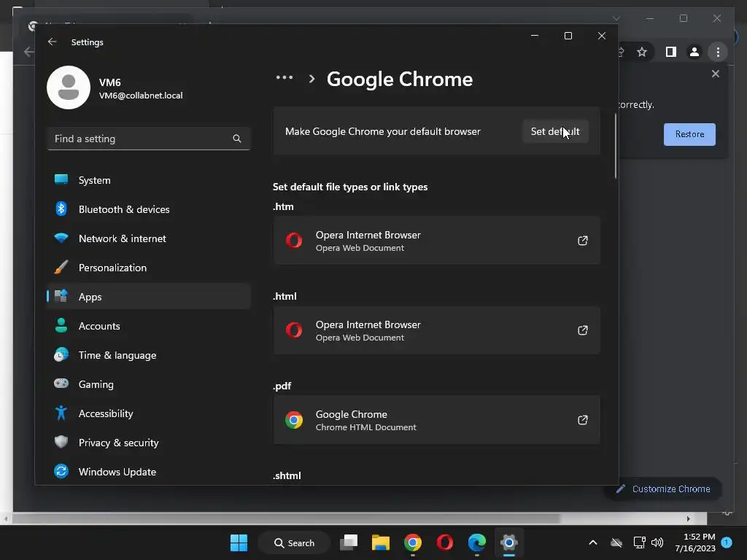
Task: Open the Chrome profile icon
Action: [x=694, y=52]
